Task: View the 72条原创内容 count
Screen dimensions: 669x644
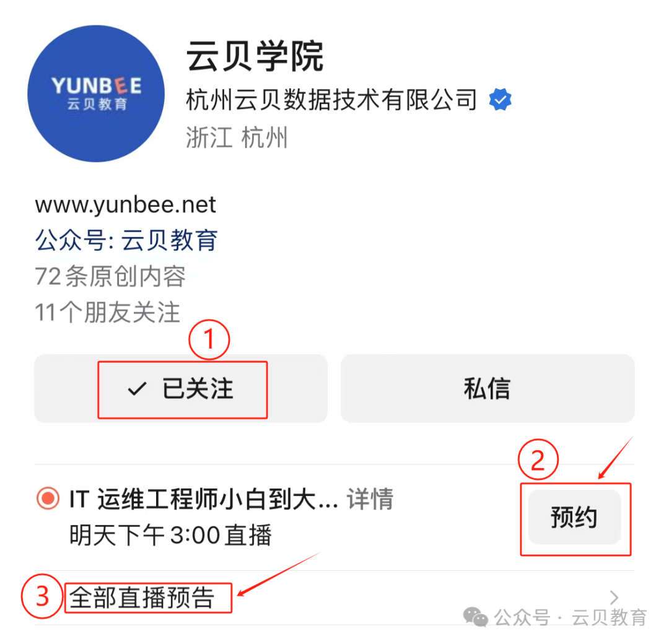Action: [110, 276]
